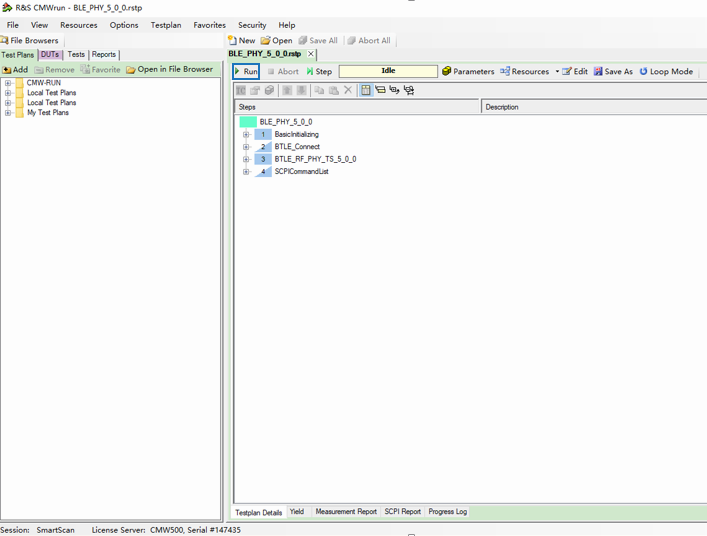Switch to the DUTs tab

(50, 55)
